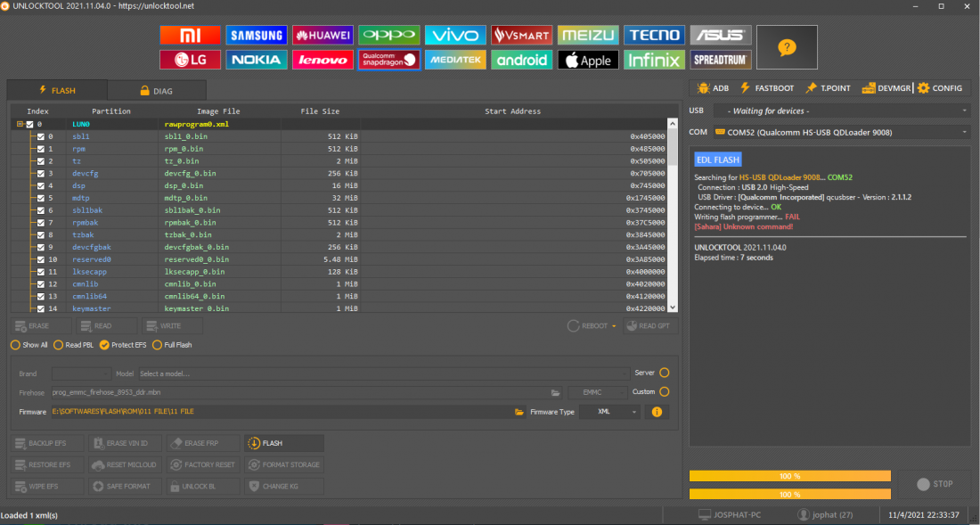
Task: Disable the Protect EFS option
Action: pyautogui.click(x=123, y=345)
